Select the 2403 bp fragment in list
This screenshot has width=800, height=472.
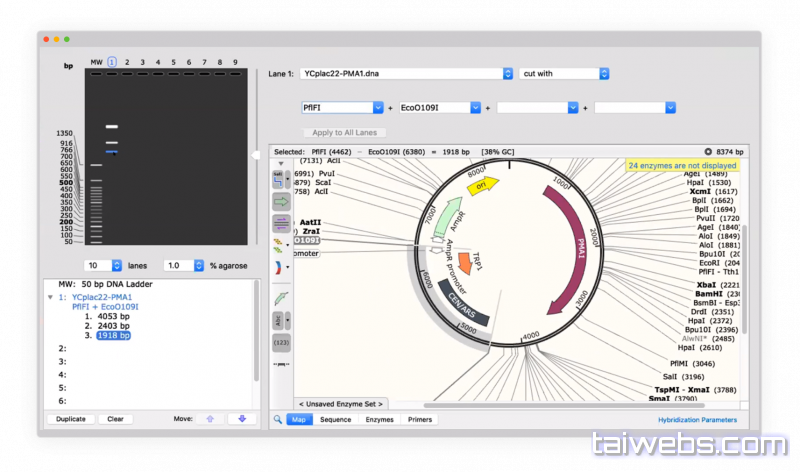(111, 326)
